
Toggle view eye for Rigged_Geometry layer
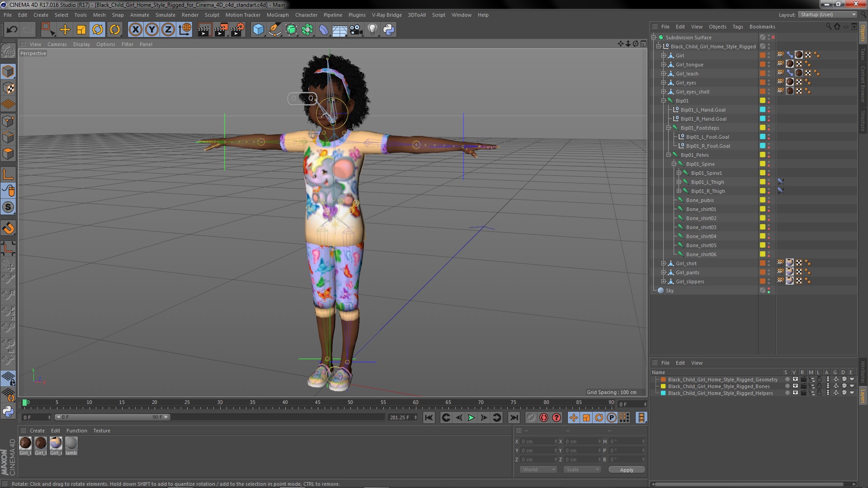(x=795, y=380)
